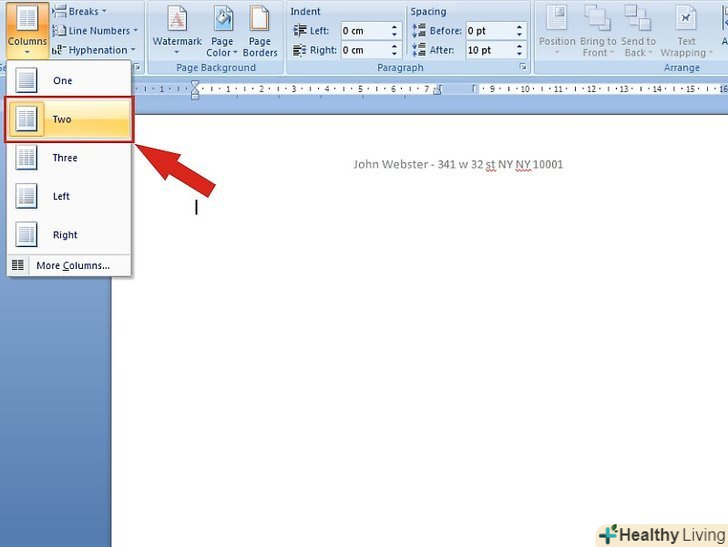Image resolution: width=728 pixels, height=547 pixels.
Task: Increase Spacing After with up arrow
Action: [x=520, y=46]
